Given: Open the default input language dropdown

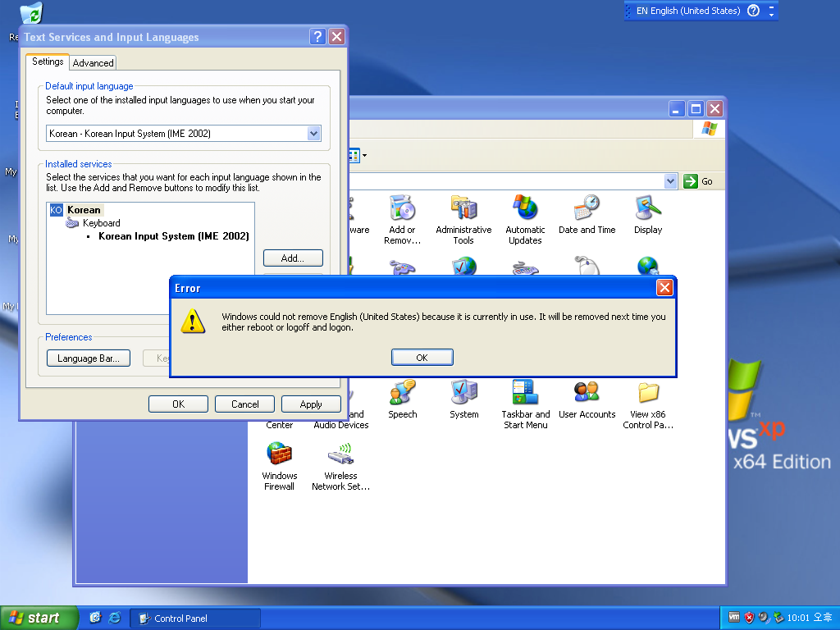Looking at the screenshot, I should click(x=314, y=134).
